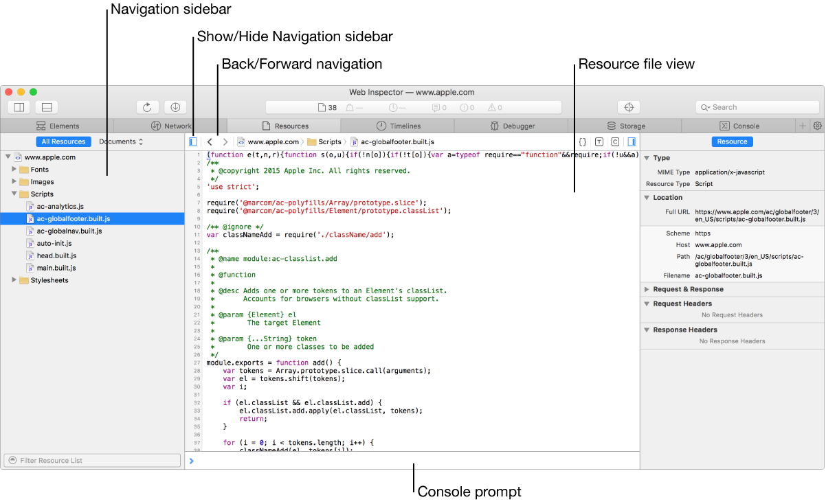
Task: Open the inspector settings gear
Action: pos(817,126)
